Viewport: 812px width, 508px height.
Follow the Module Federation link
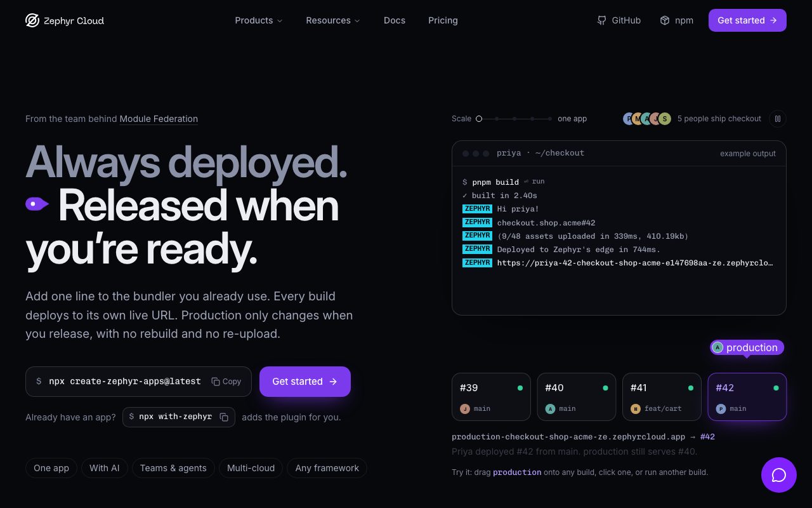coord(159,119)
